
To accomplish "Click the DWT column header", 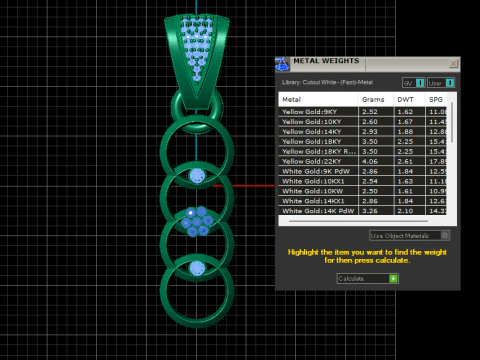I will 409,99.
